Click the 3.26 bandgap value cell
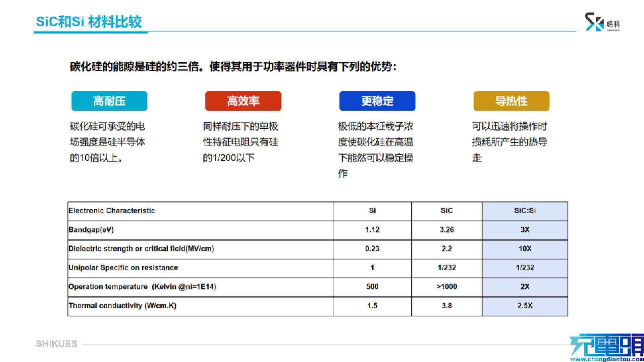 click(x=446, y=230)
